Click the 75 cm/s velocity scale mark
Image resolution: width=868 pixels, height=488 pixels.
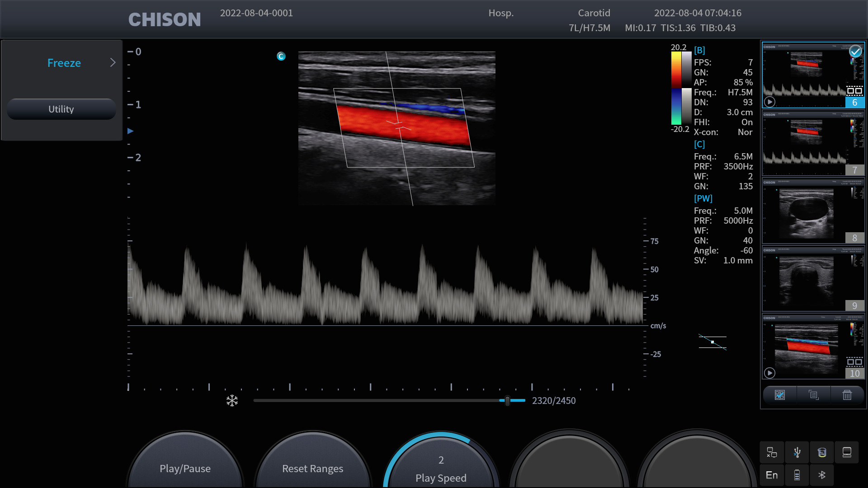point(654,241)
